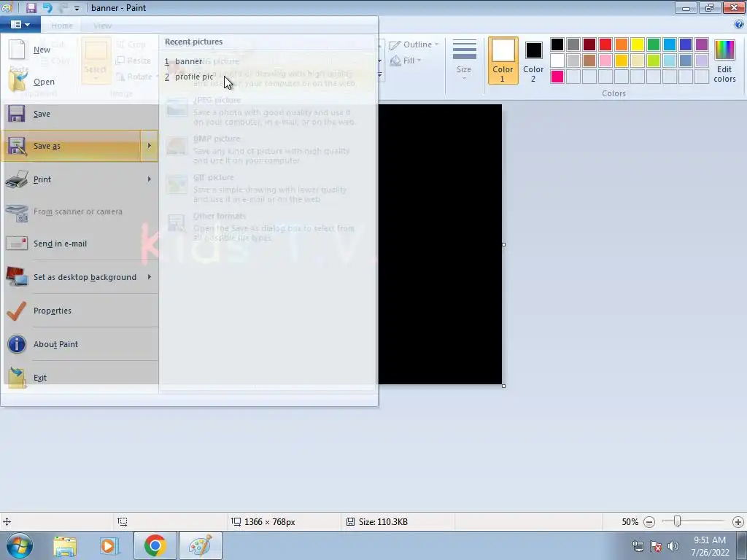747x560 pixels.
Task: Click the Exit menu entry text
Action: tap(40, 378)
